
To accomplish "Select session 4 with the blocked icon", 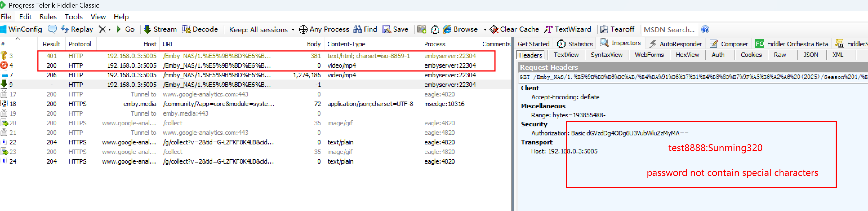I will [x=256, y=65].
